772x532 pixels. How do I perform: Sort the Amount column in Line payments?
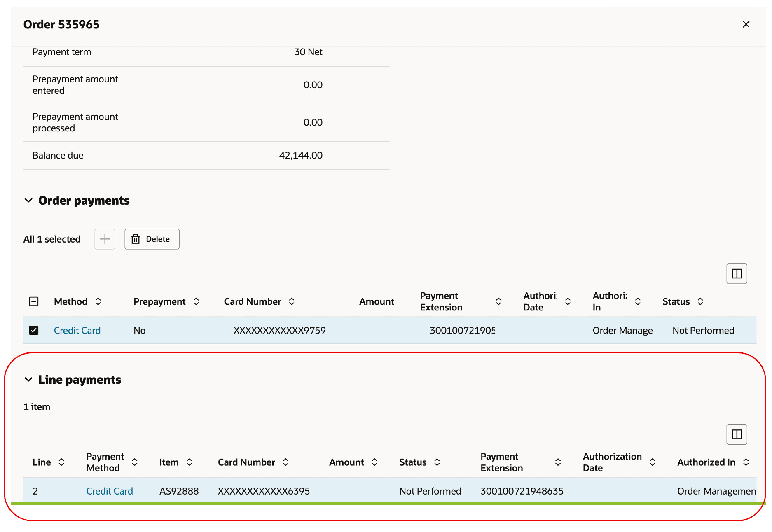pos(374,462)
